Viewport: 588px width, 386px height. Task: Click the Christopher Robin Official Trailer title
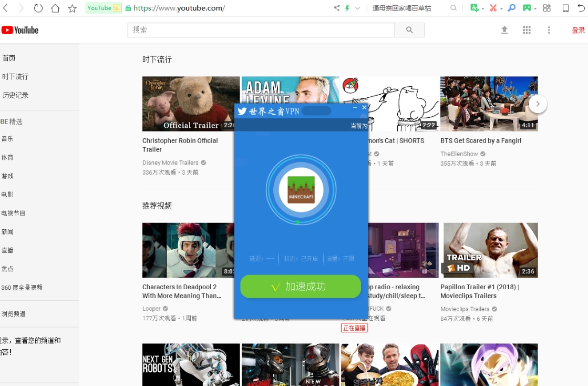[x=180, y=145]
